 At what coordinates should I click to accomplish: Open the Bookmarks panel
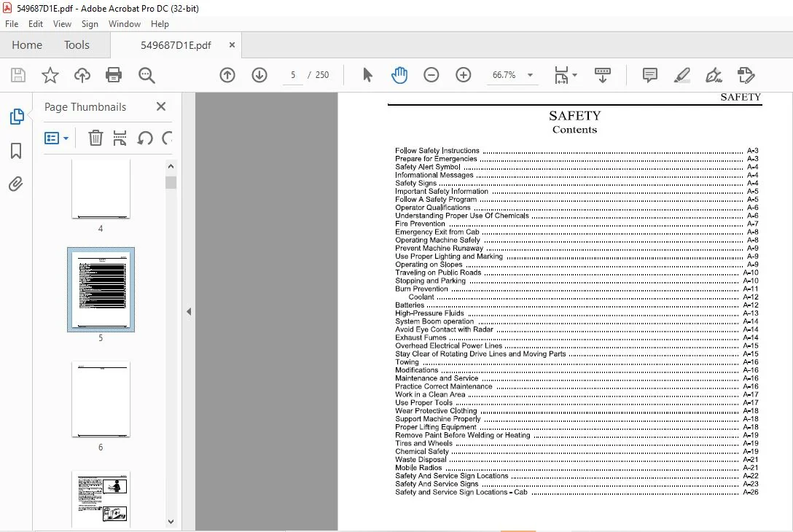pos(16,150)
